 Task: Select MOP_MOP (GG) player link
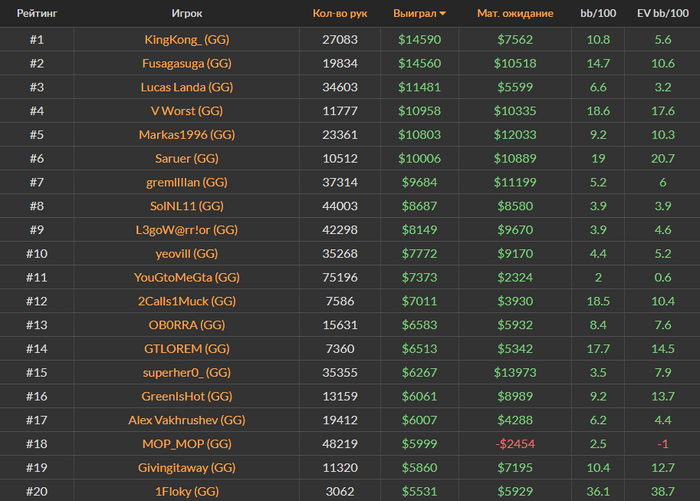coord(187,443)
